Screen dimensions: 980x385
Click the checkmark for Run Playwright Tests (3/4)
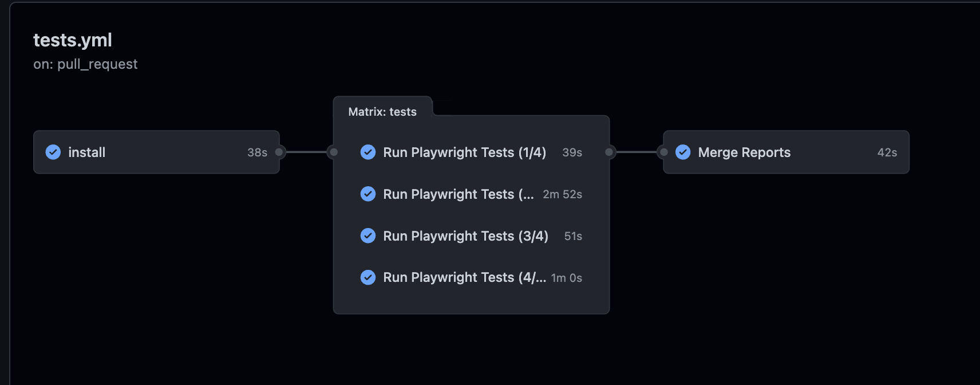click(368, 235)
